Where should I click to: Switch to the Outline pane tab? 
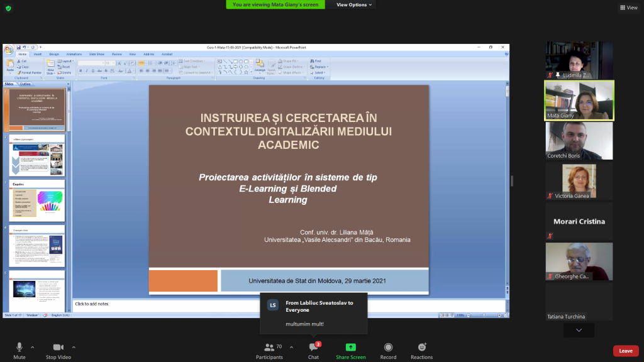[25, 84]
